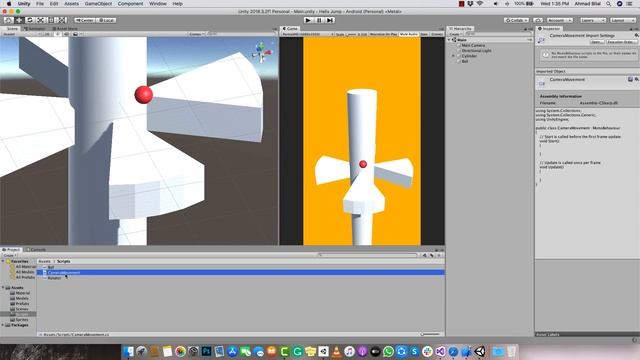Toggle 2D mode in Scene view
This screenshot has height=360, width=640.
(47, 34)
